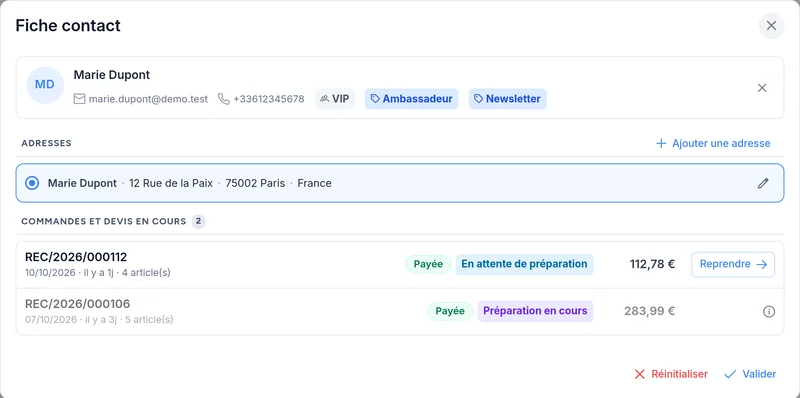The width and height of the screenshot is (800, 398).
Task: Click the Payée badge of order 000106
Action: (x=450, y=311)
